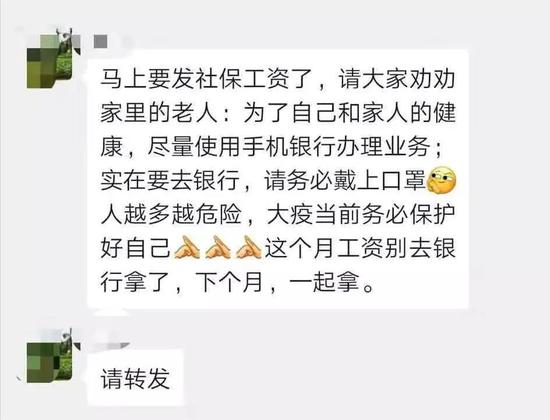Viewport: 550px width, 420px height.
Task: Click the phrase 请务必戴上口罩
Action: click(345, 181)
